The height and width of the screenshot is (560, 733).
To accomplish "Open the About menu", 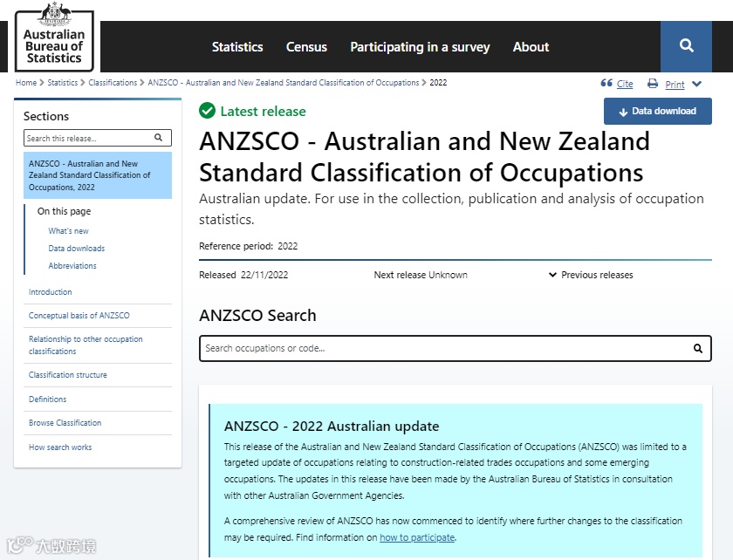I will (531, 47).
